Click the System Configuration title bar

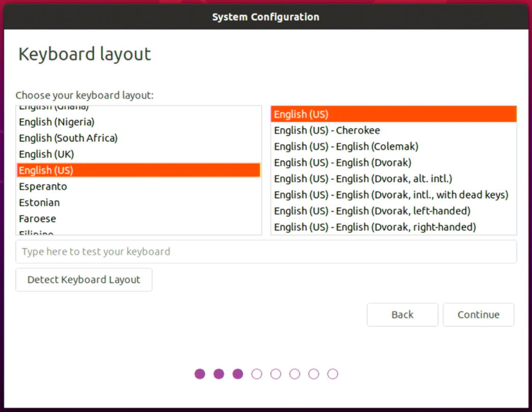[x=266, y=17]
